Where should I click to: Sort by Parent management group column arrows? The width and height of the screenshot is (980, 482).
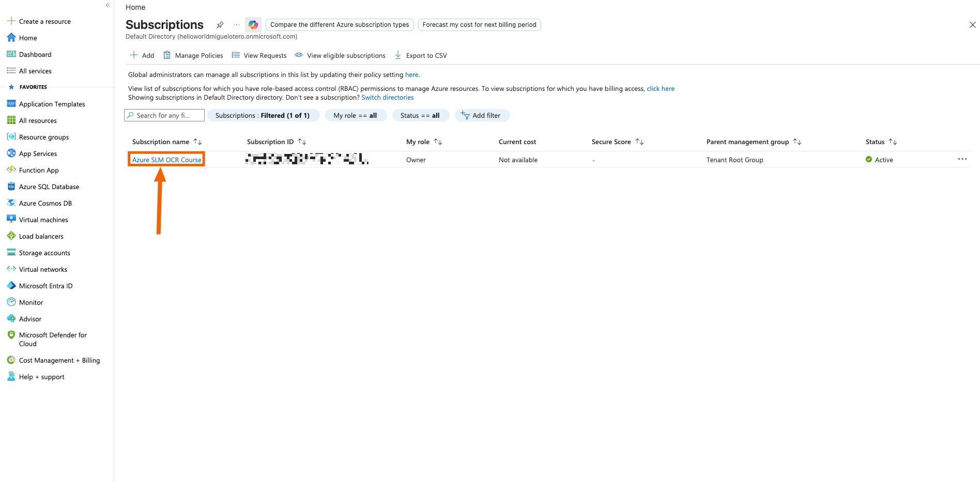[x=797, y=142]
